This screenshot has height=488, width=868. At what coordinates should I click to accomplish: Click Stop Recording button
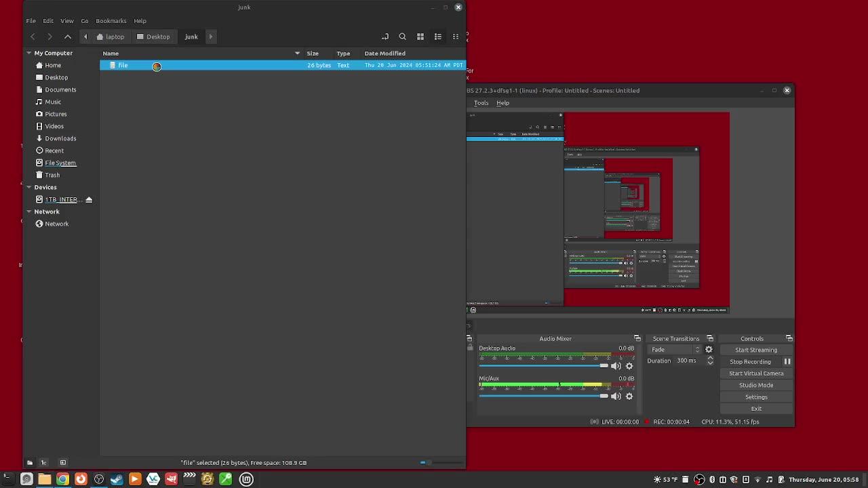point(750,362)
